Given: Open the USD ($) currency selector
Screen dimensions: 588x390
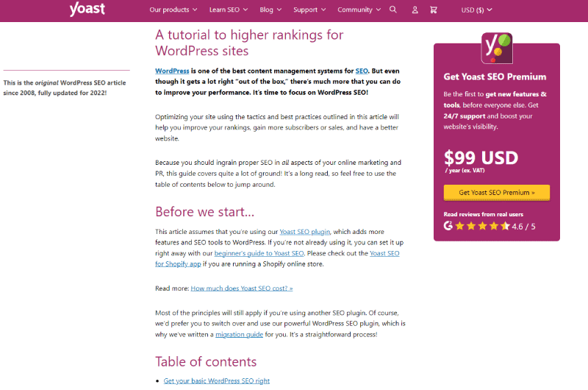Looking at the screenshot, I should [476, 10].
